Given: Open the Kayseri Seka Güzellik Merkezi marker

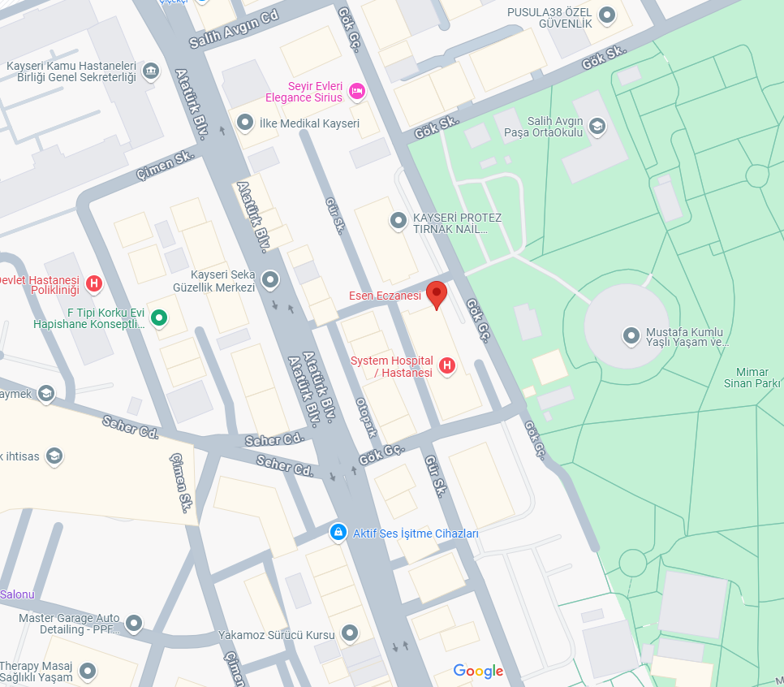Looking at the screenshot, I should [270, 280].
